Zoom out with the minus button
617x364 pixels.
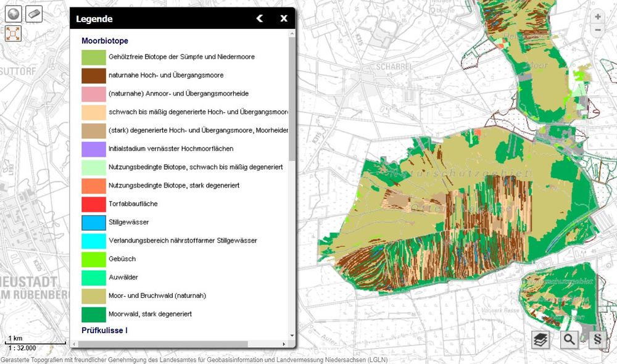click(x=597, y=30)
